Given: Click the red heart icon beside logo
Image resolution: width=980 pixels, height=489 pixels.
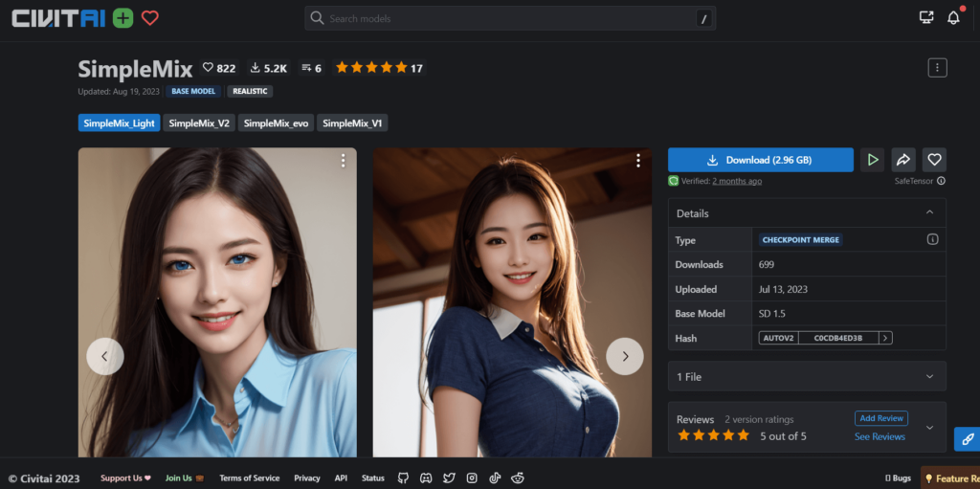Looking at the screenshot, I should click(150, 18).
